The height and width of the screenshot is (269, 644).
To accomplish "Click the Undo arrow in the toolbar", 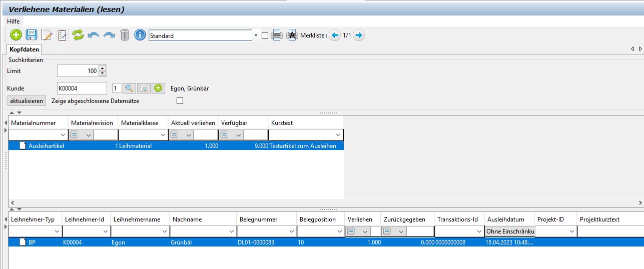I will [x=94, y=35].
